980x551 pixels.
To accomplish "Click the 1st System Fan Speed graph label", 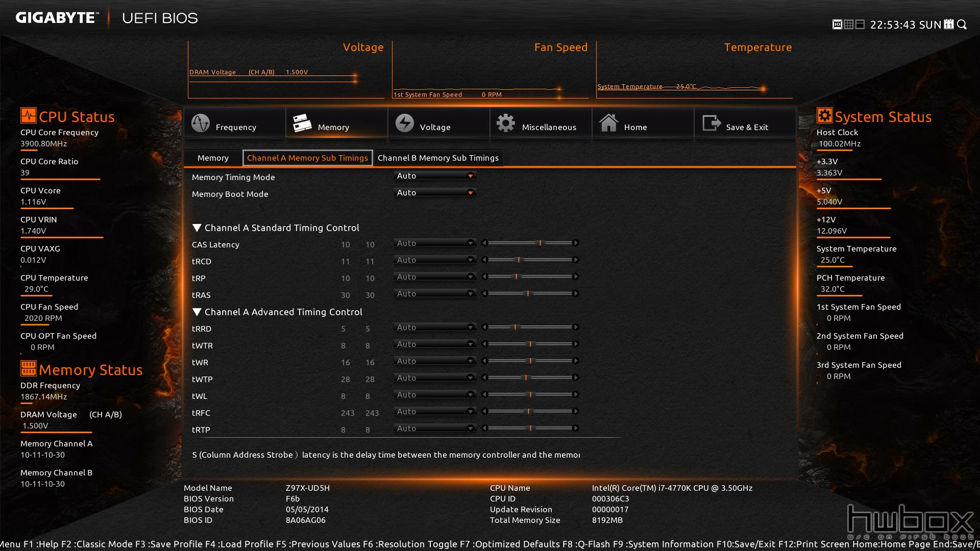I will 448,94.
